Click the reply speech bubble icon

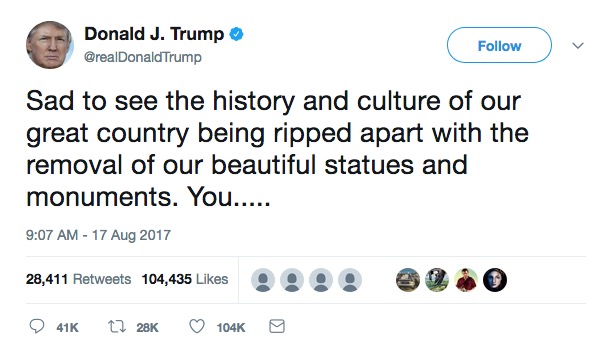pos(37,327)
